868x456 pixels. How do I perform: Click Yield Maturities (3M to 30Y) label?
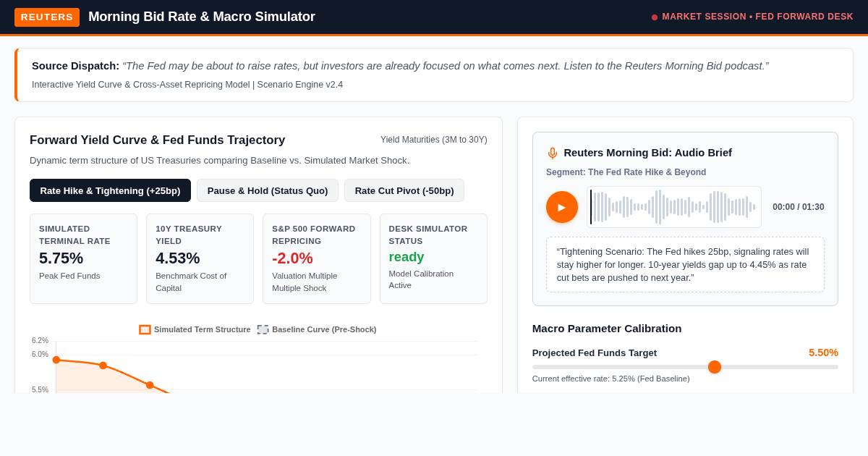[x=434, y=140]
